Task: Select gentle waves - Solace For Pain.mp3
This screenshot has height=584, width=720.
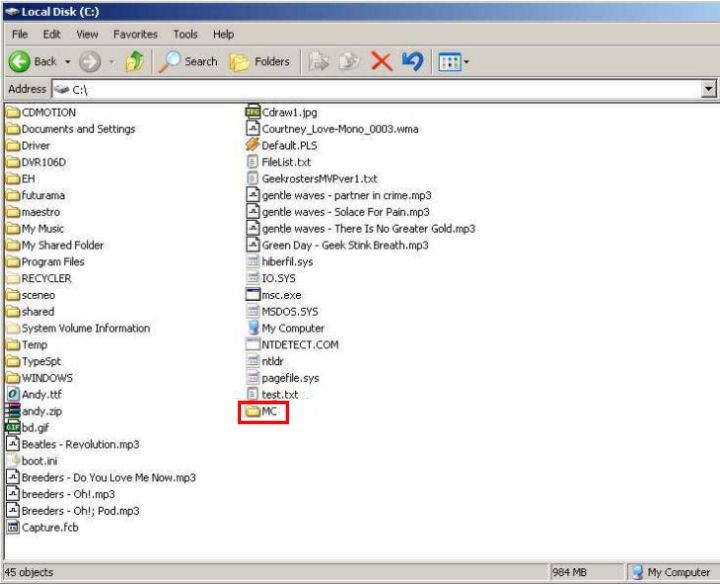Action: tap(338, 212)
